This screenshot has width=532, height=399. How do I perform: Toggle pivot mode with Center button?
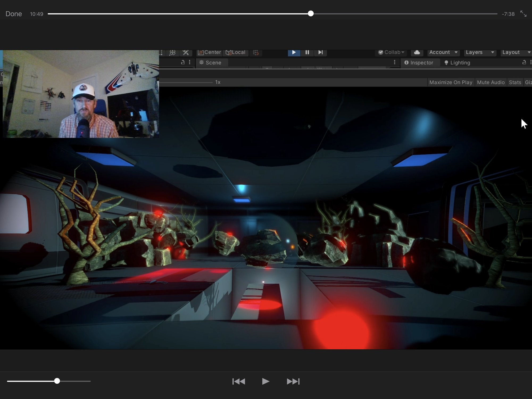point(209,52)
